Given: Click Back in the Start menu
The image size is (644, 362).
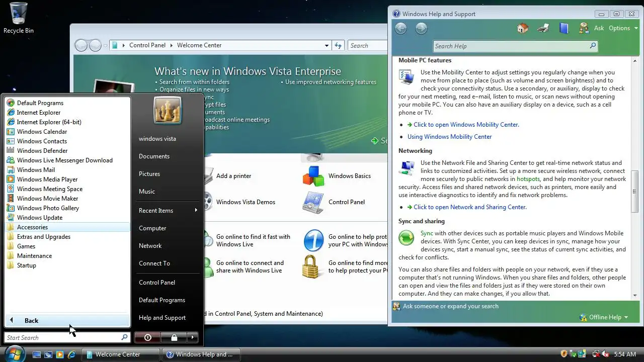Looking at the screenshot, I should point(67,320).
